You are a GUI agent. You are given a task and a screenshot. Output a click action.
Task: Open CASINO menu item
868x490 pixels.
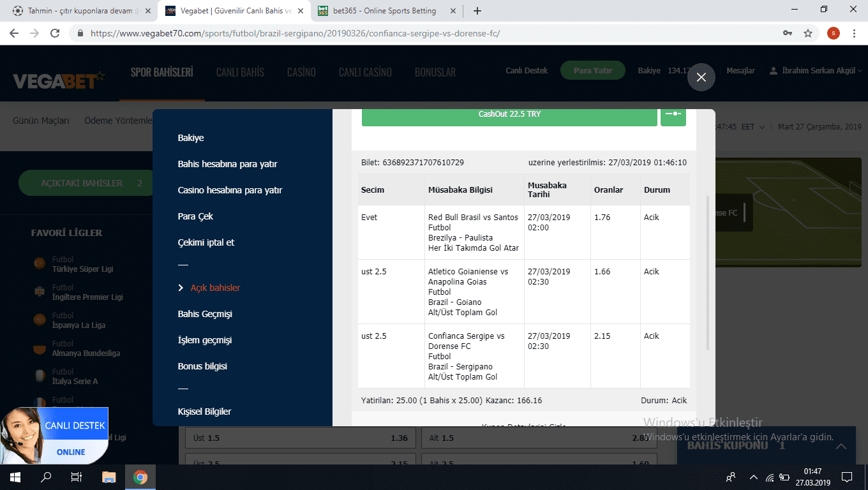tap(301, 72)
